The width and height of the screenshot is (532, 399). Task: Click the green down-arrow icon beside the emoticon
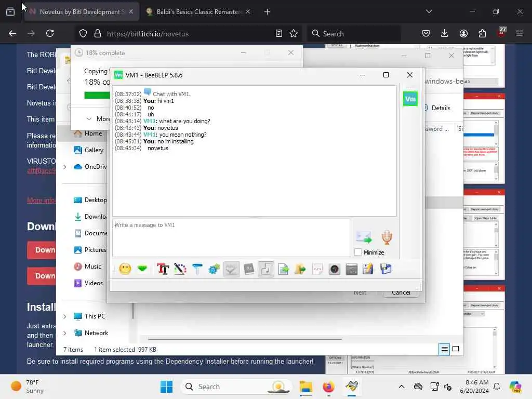pos(142,269)
